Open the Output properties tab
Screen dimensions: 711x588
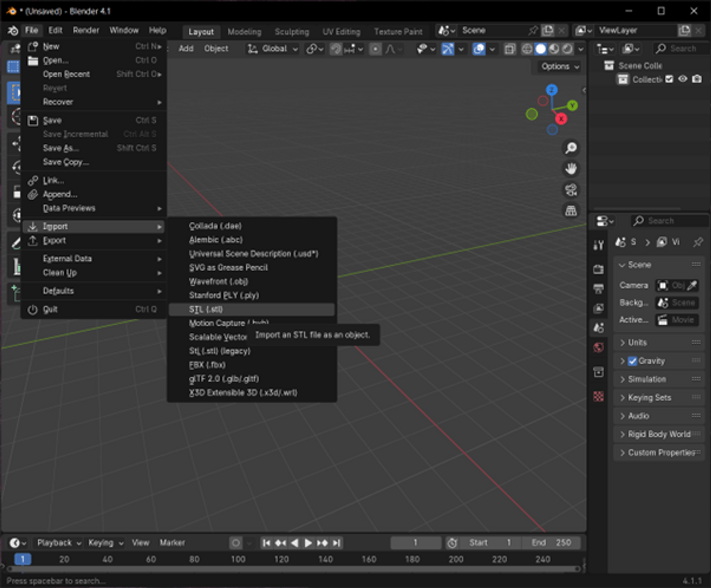pos(598,287)
